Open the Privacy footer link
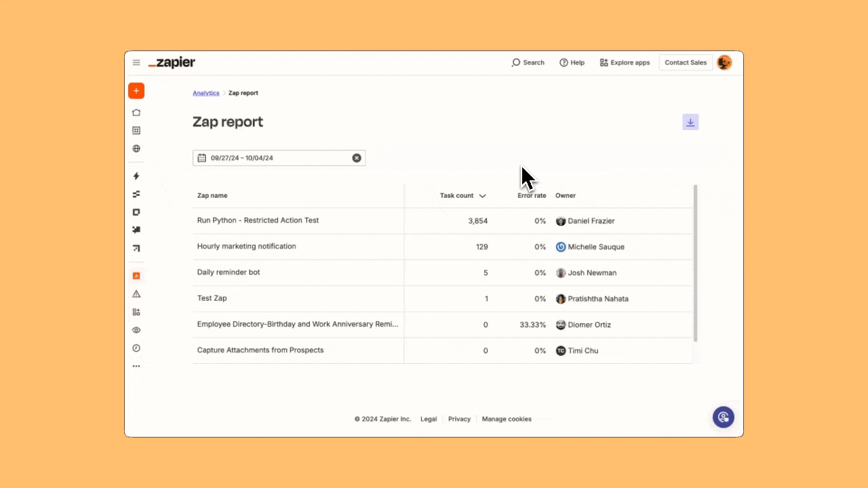 point(459,419)
